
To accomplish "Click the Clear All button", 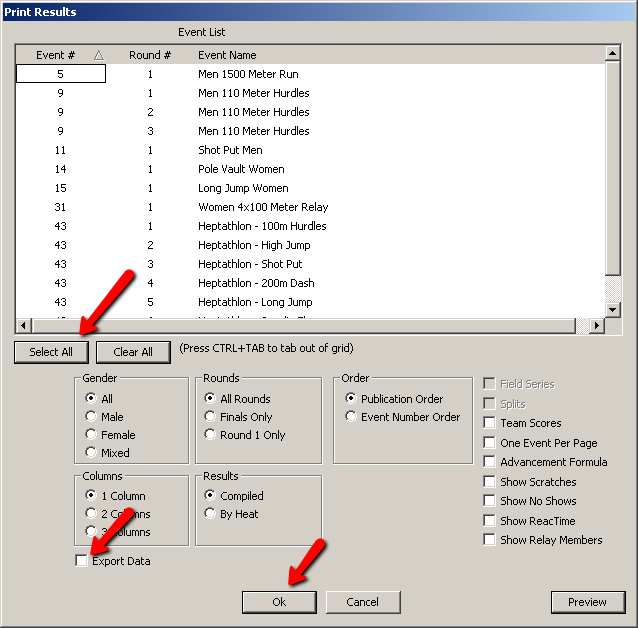I will click(133, 352).
